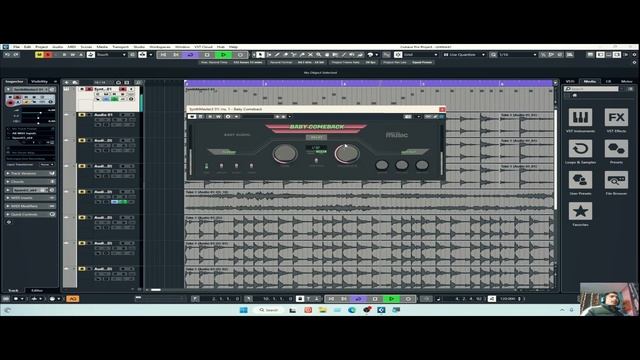Expand MIDI Inserts inspector section

[30, 198]
